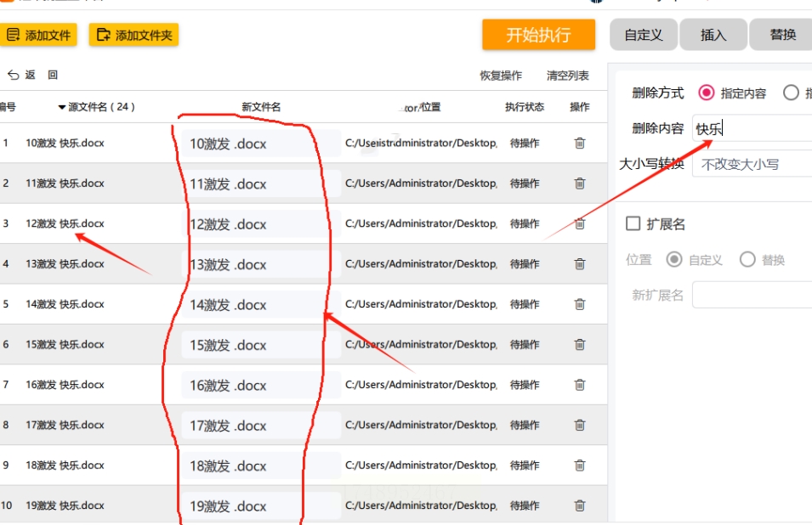Select source file 13激发 快乐.docx
Image resolution: width=812 pixels, height=525 pixels.
click(65, 264)
